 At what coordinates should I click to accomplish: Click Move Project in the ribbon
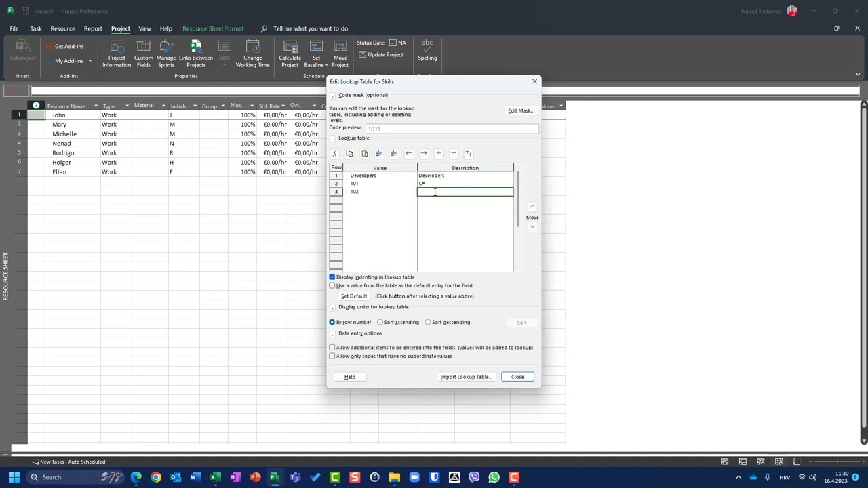(340, 54)
